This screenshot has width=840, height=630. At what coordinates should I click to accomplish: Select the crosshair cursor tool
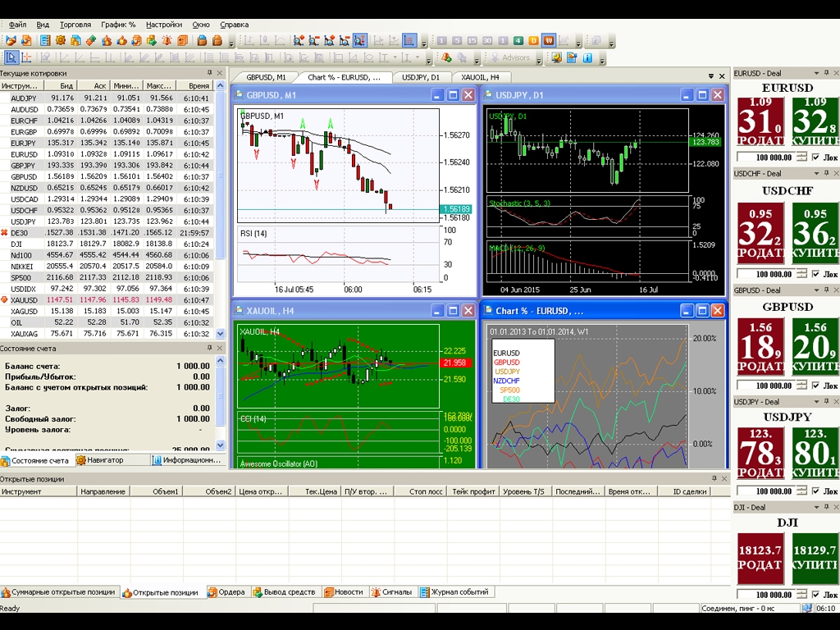[x=26, y=57]
